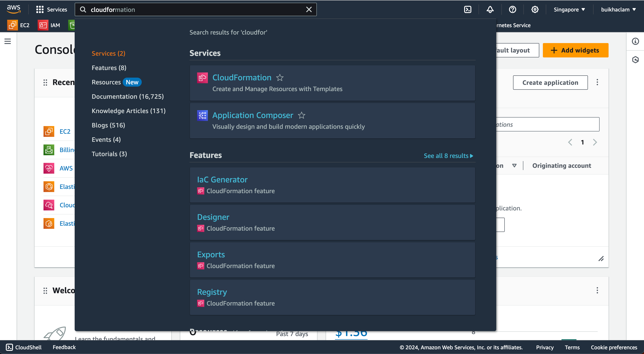Open EC2 from the favorites bar
644x354 pixels.
tap(19, 25)
